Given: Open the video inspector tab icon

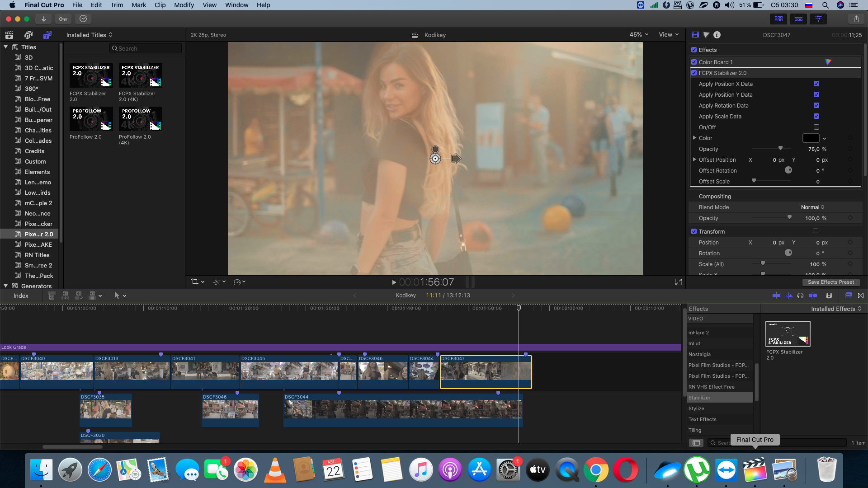Looking at the screenshot, I should [695, 35].
